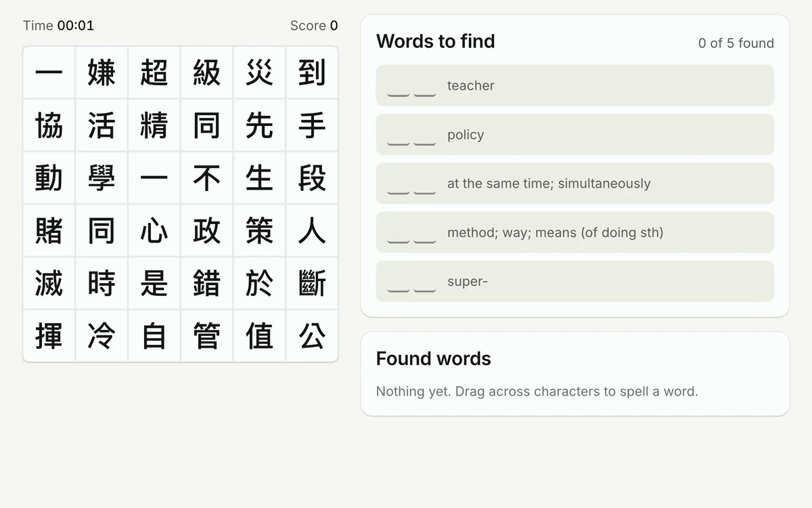The image size is (812, 508).
Task: Click the 先 character tile
Action: coord(260,125)
